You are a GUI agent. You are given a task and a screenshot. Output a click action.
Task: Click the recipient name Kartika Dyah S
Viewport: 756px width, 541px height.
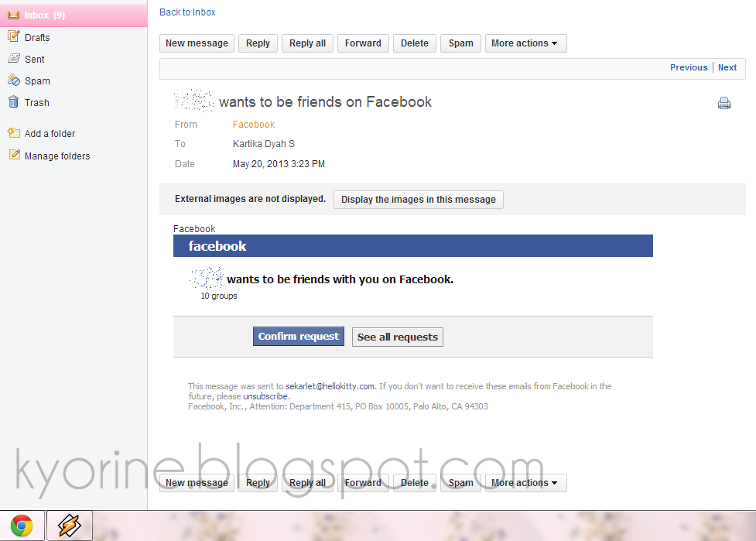click(264, 144)
